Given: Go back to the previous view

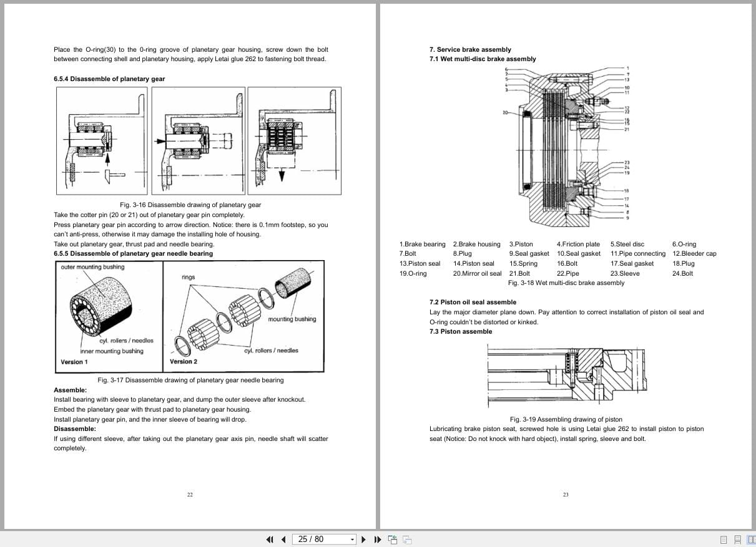Looking at the screenshot, I should 392,539.
